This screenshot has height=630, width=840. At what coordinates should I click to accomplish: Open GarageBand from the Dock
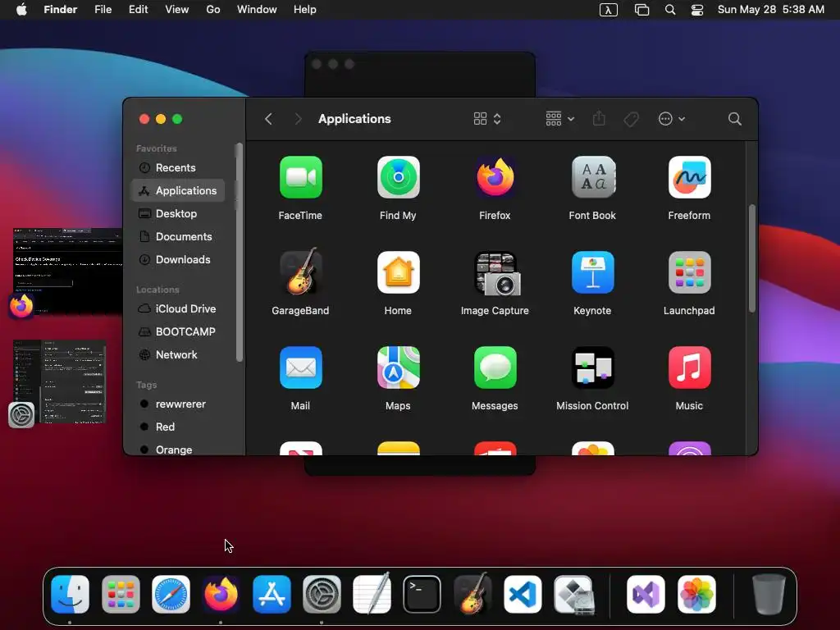coord(472,594)
